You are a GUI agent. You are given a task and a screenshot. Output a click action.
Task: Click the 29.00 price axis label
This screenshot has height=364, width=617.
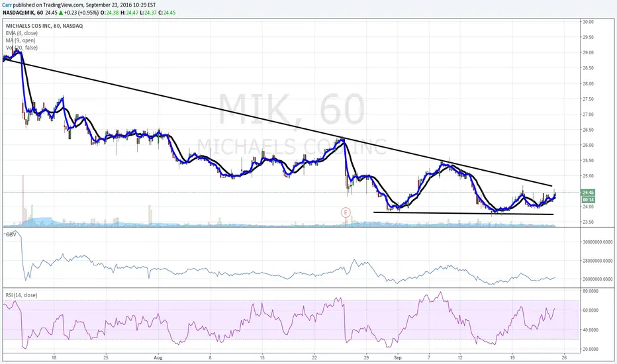point(589,53)
